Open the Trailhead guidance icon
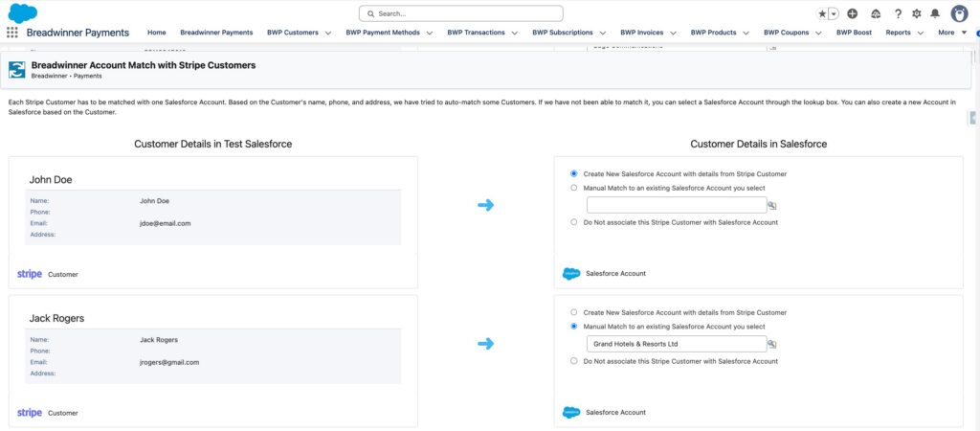Viewport: 980px width, 431px height. pos(875,13)
